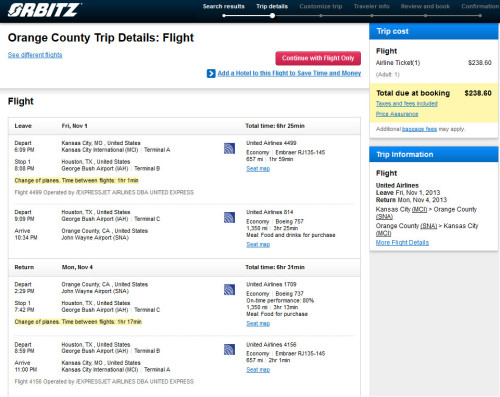Expand More Flight Details link
Image resolution: width=500 pixels, height=397 pixels.
[x=402, y=243]
